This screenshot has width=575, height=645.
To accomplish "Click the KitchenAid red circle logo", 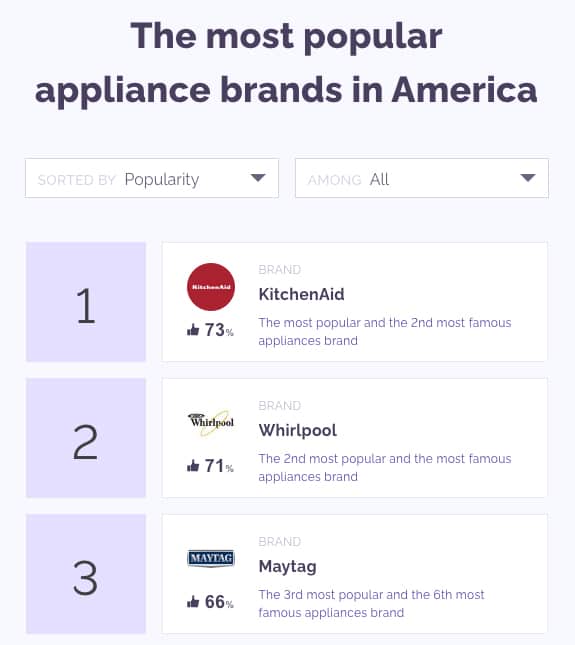I will (x=211, y=287).
